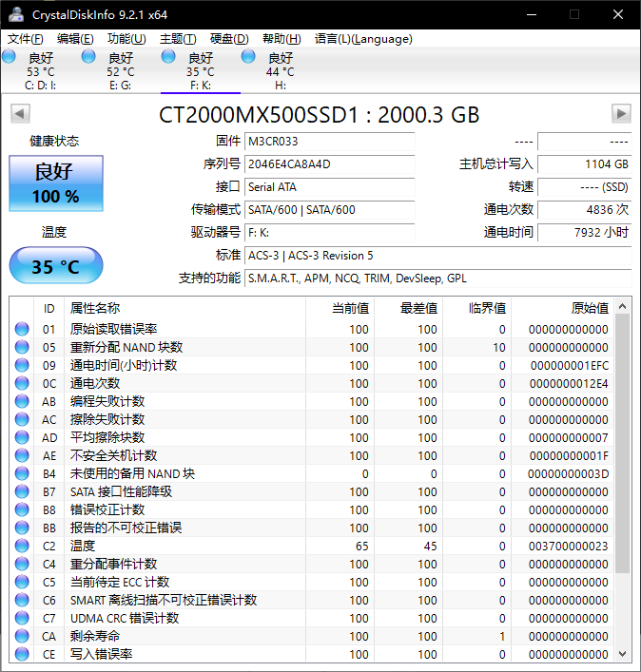Click the 35 °C temperature button
This screenshot has width=641, height=672.
pos(56,265)
